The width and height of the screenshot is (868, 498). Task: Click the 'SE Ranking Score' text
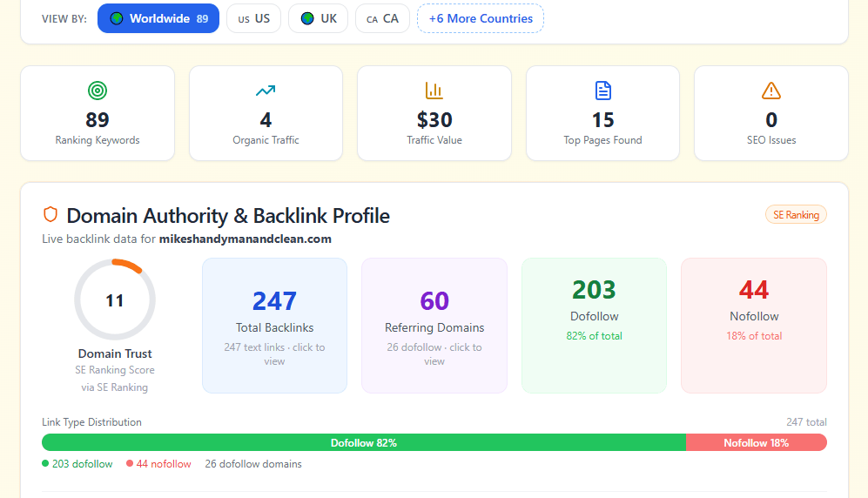click(x=115, y=370)
